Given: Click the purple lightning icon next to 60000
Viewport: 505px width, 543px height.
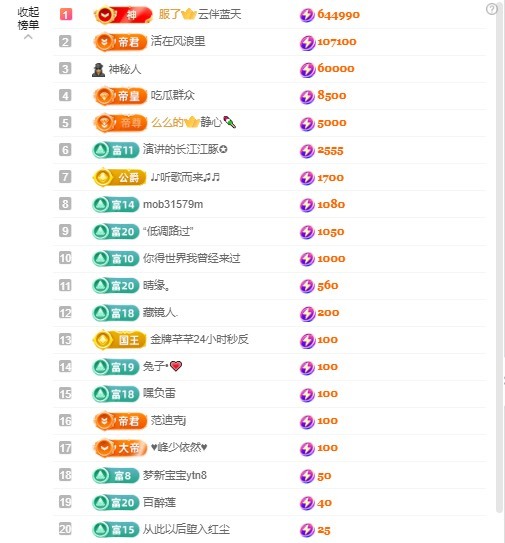Looking at the screenshot, I should (307, 70).
